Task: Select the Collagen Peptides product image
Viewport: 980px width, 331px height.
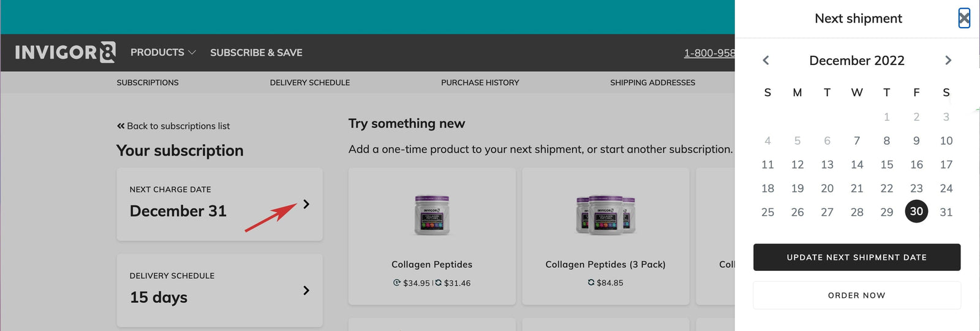Action: (x=432, y=216)
